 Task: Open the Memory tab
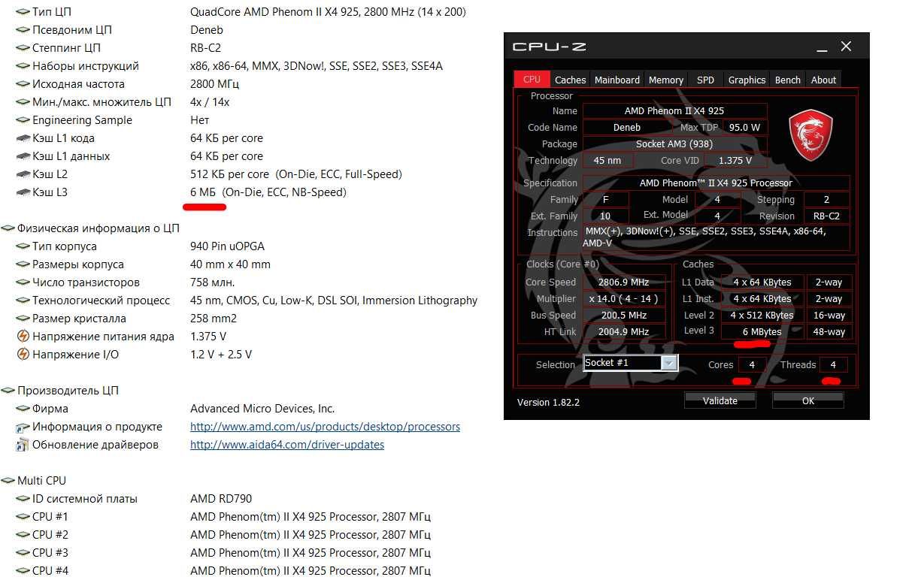(x=666, y=80)
